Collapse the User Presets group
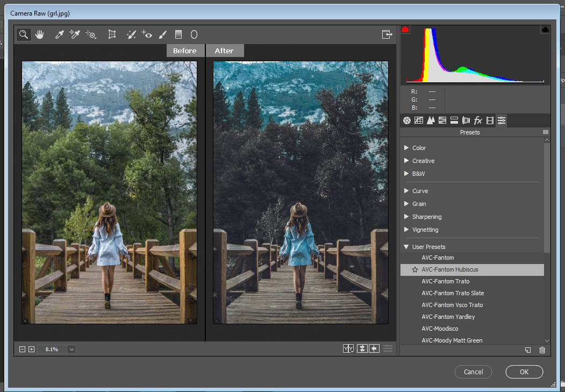565x392 pixels. click(406, 247)
